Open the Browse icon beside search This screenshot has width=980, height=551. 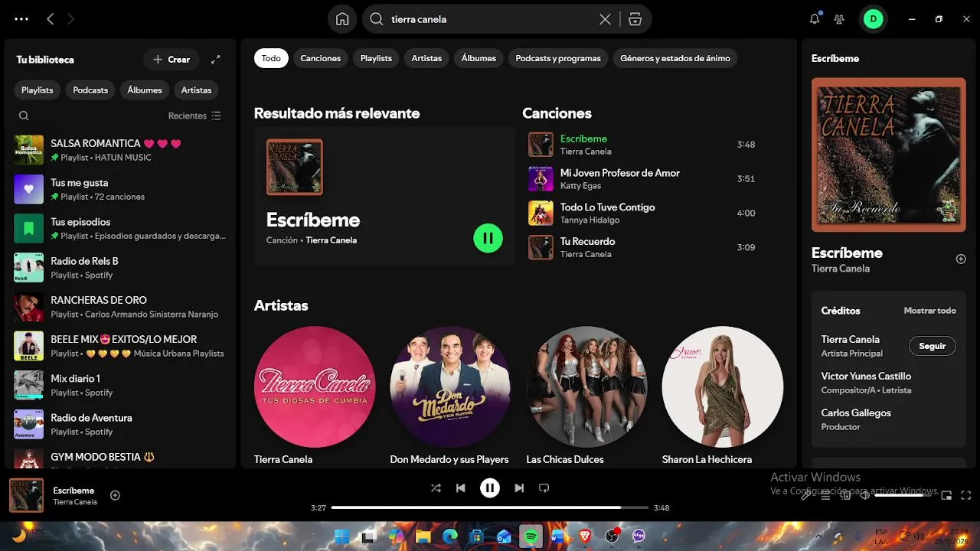pyautogui.click(x=635, y=19)
